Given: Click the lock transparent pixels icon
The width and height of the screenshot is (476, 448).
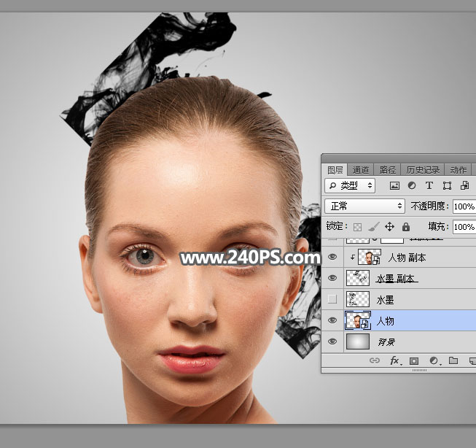Looking at the screenshot, I should 358,227.
